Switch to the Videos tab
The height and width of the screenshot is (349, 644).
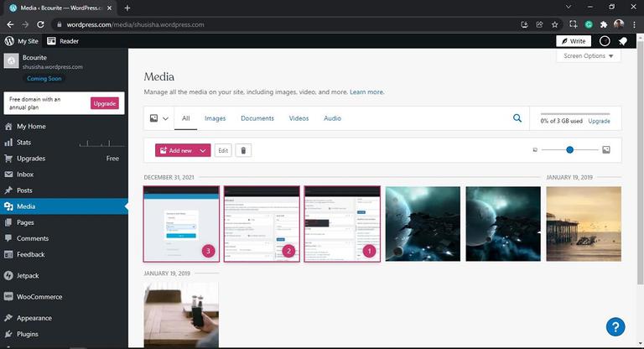point(299,118)
